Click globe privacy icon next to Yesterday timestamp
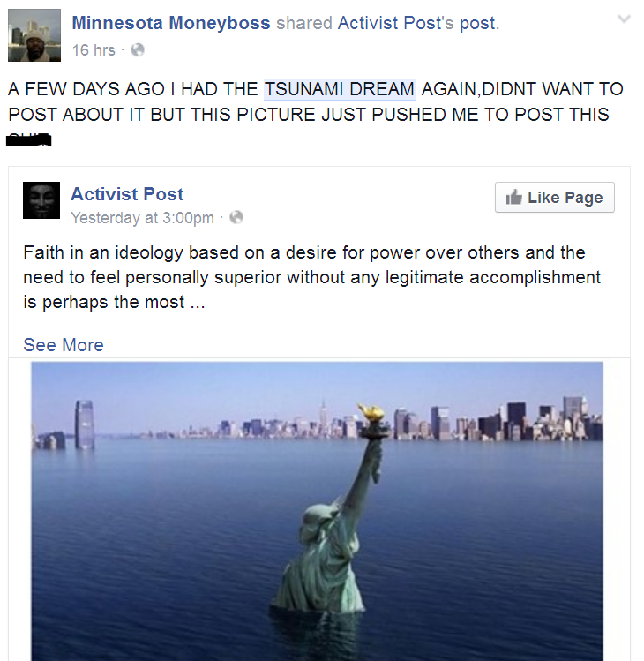 (x=236, y=217)
